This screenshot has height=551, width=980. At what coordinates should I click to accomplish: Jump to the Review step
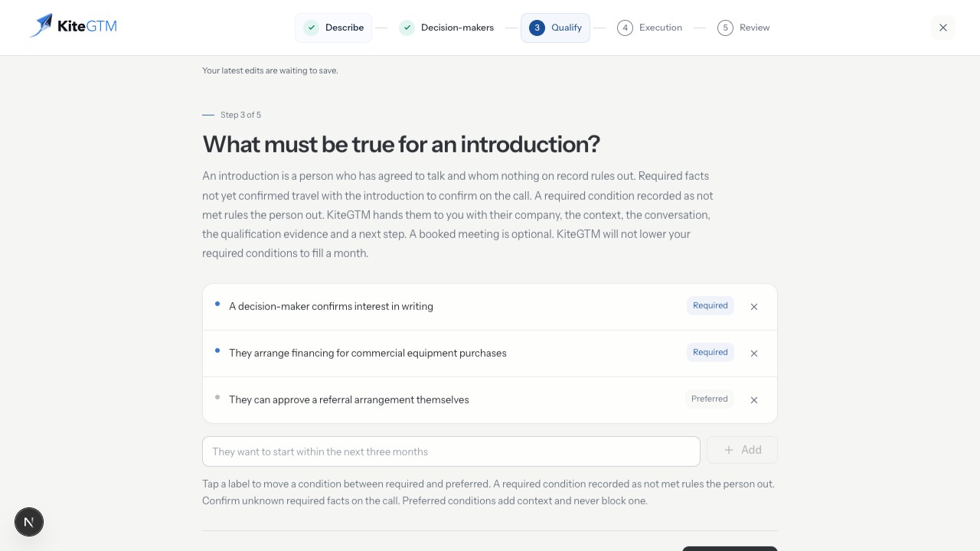pyautogui.click(x=744, y=28)
